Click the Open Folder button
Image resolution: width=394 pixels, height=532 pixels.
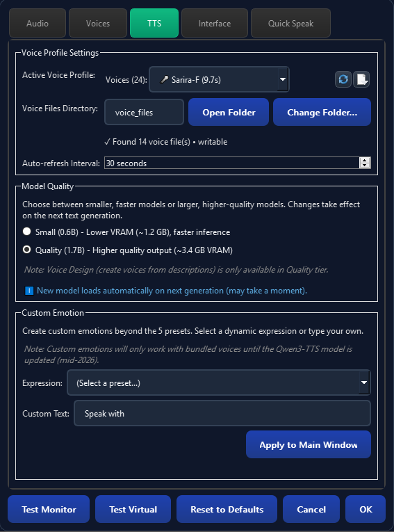(229, 112)
